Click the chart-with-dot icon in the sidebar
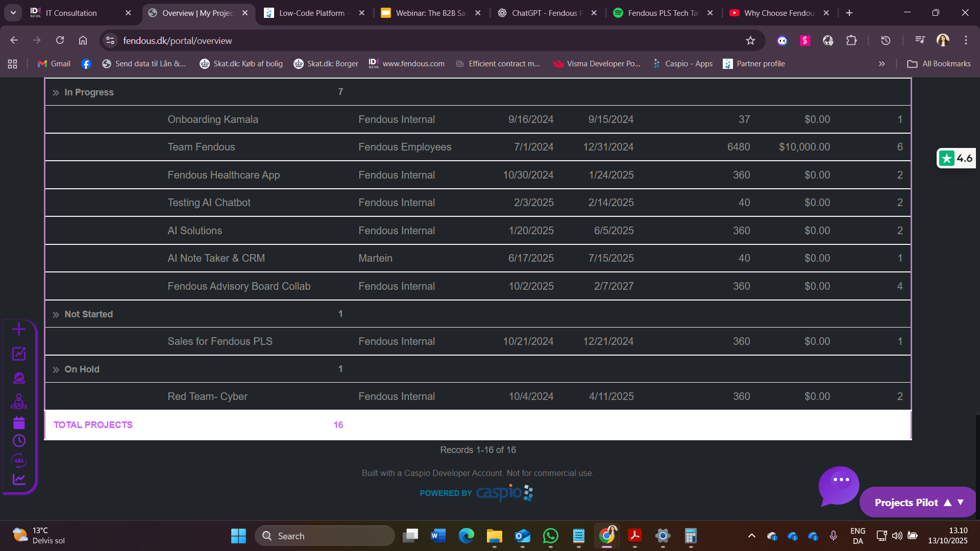The height and width of the screenshot is (551, 980). [x=19, y=354]
